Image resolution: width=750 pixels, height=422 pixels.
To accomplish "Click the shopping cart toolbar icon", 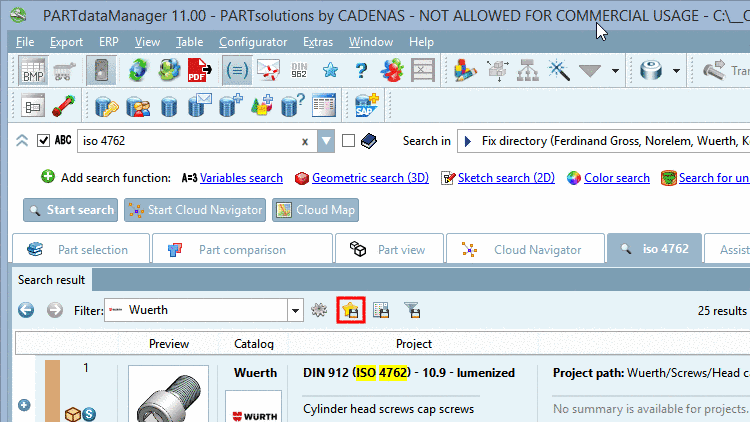I will click(x=64, y=71).
